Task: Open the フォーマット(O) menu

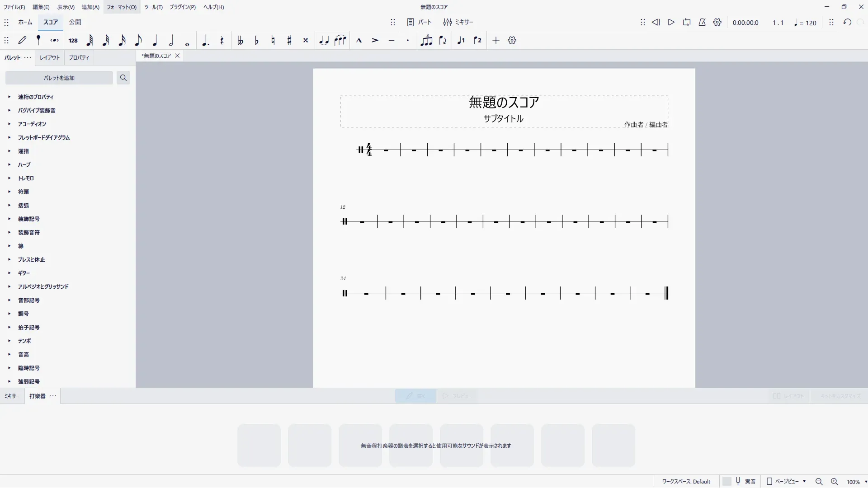Action: tap(121, 7)
